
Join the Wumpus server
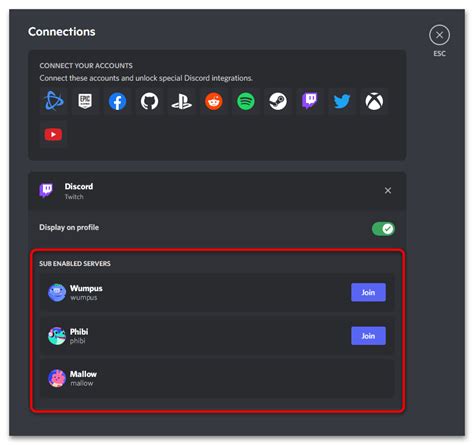pyautogui.click(x=368, y=292)
